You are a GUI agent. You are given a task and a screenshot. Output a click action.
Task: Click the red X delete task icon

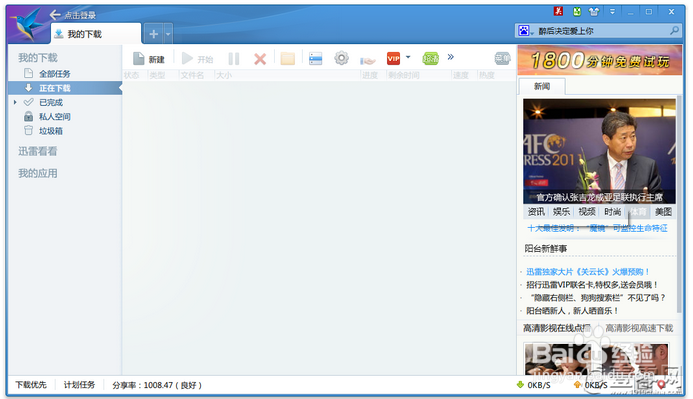(x=260, y=59)
